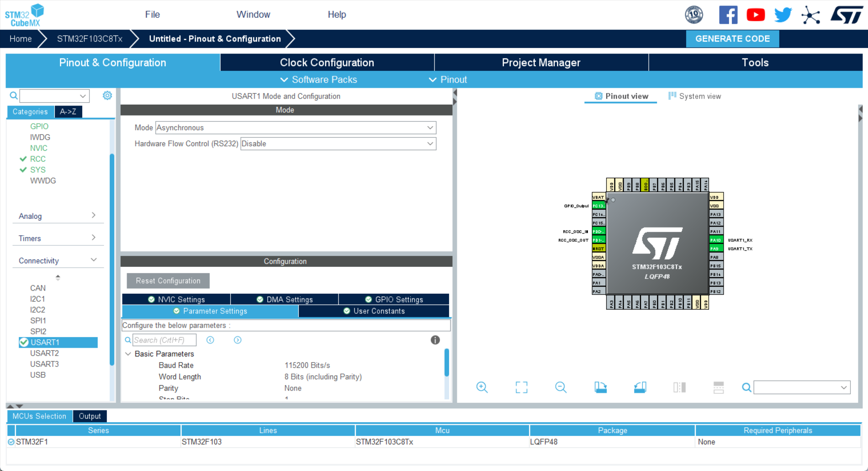The image size is (868, 471).
Task: Open the YouTube link icon
Action: pos(756,15)
